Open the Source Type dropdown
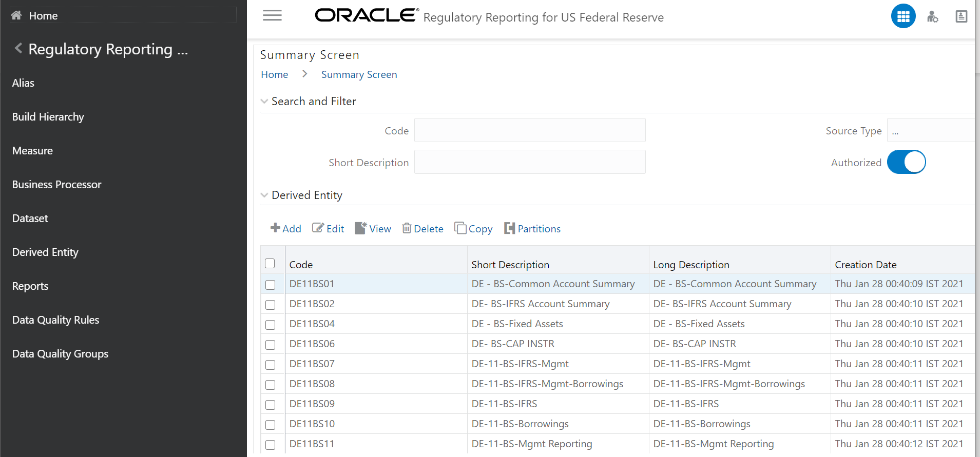Viewport: 980px width, 457px height. 930,130
